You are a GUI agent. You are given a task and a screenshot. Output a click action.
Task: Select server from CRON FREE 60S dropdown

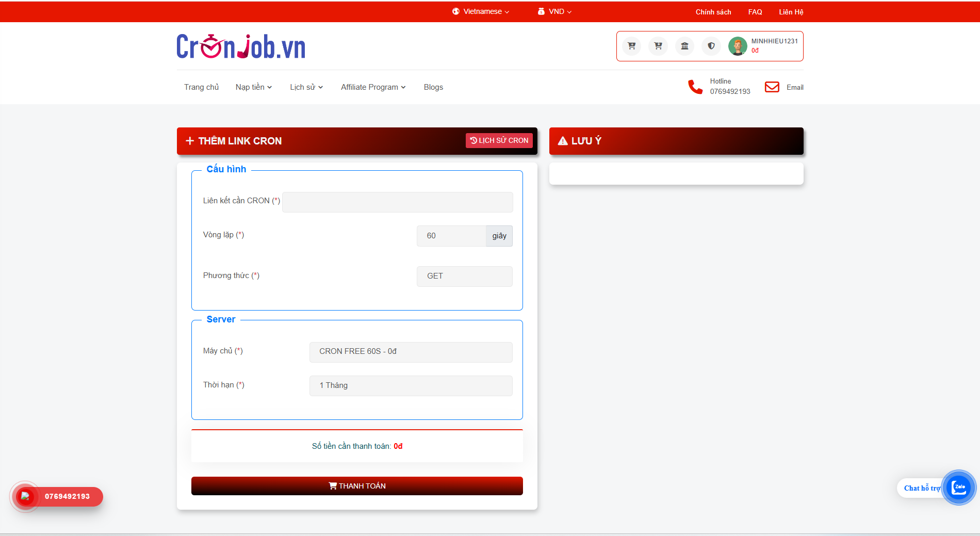(x=411, y=352)
